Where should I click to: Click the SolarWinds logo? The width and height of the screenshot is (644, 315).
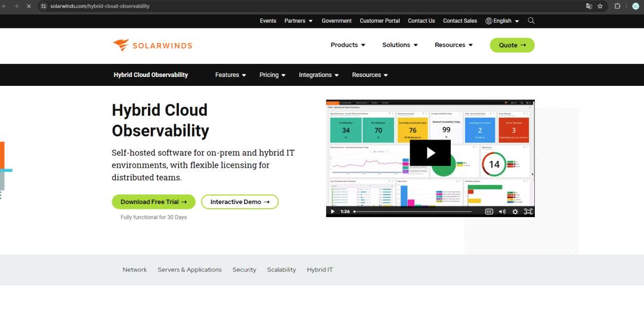point(153,45)
